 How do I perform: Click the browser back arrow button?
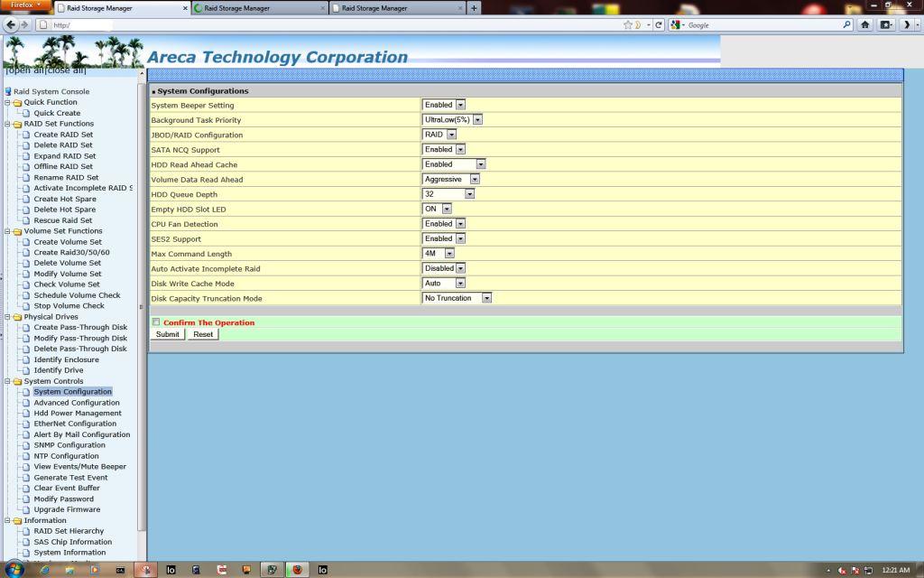[x=10, y=24]
